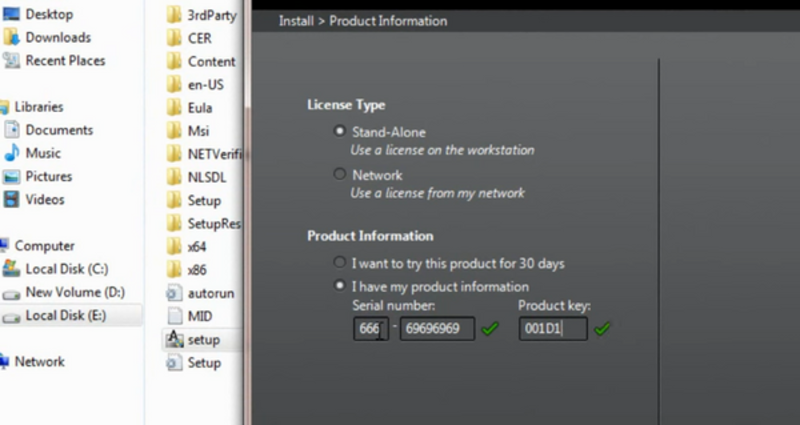Click the Product key label

point(554,305)
